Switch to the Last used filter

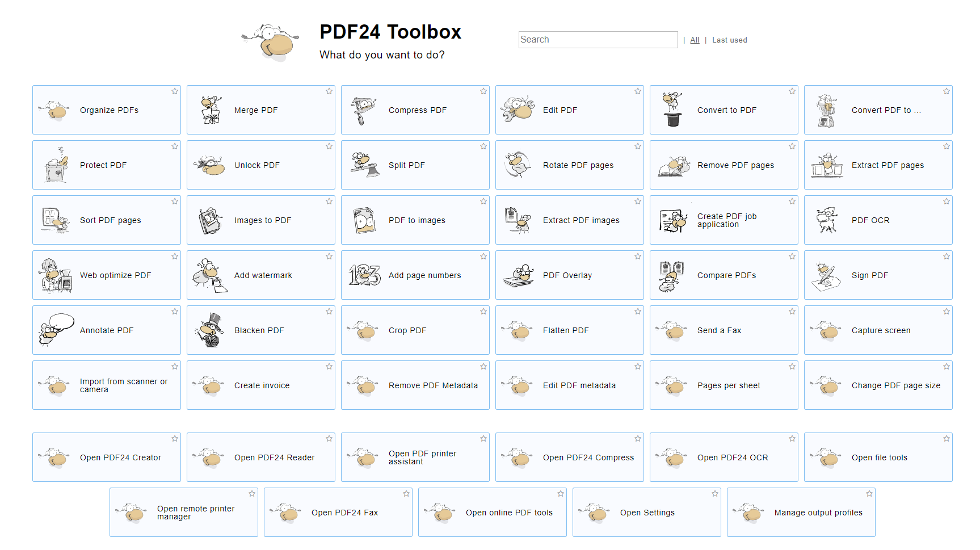[729, 40]
